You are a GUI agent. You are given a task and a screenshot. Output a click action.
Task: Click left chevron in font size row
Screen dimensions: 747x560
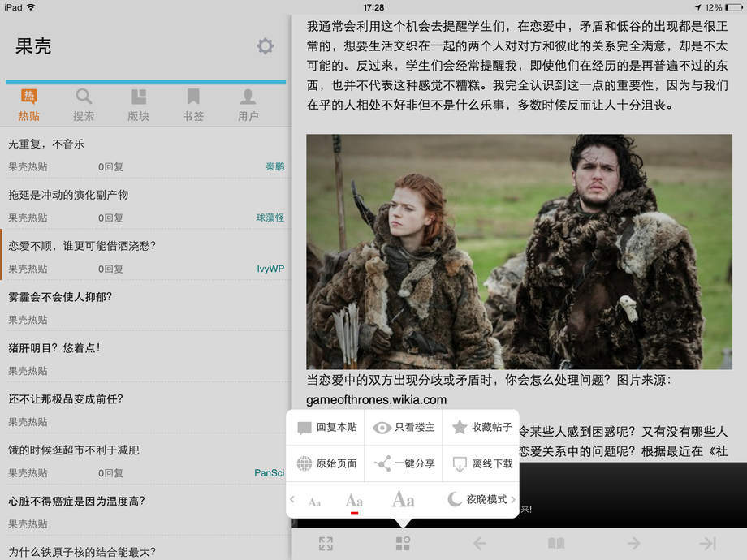point(292,500)
